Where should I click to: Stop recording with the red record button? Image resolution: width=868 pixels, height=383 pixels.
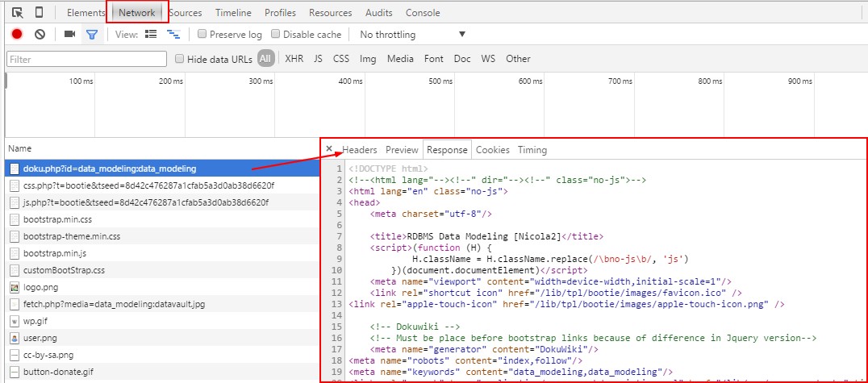tap(17, 35)
